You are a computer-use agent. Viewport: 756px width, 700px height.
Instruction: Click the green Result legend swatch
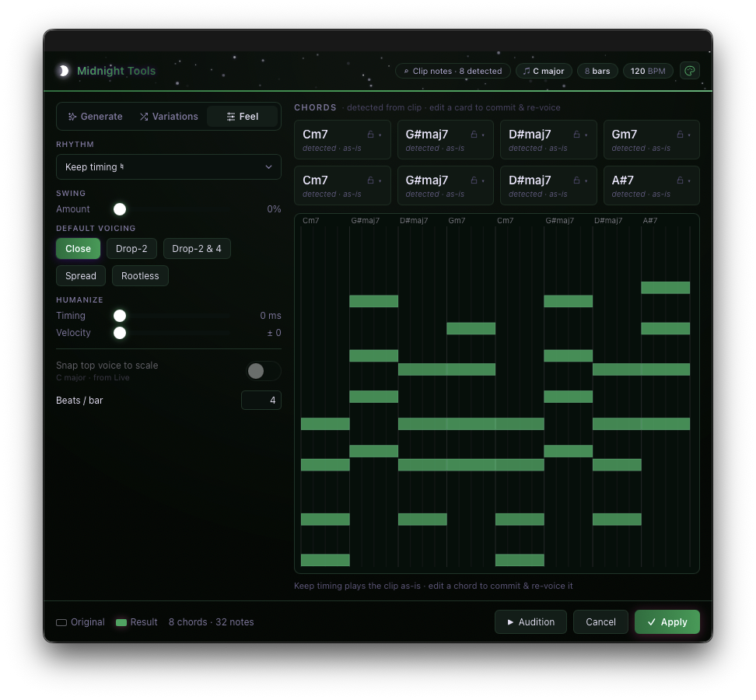121,622
